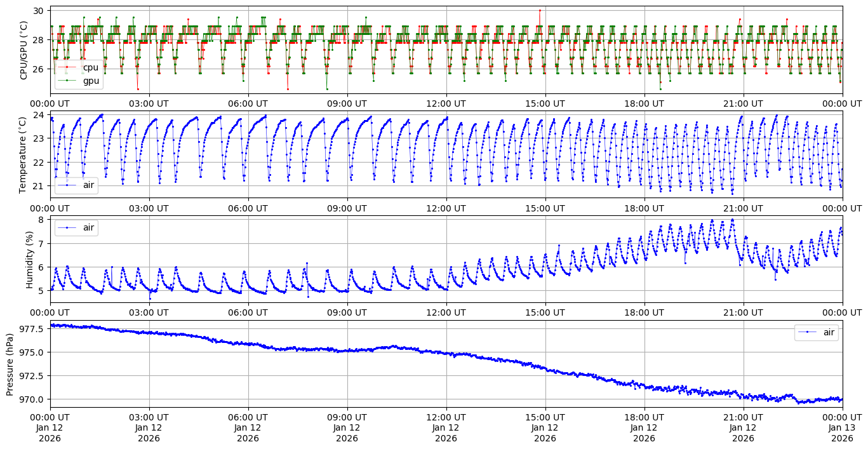
Task: Click the Humidity (%) y-axis label
Action: (29, 259)
